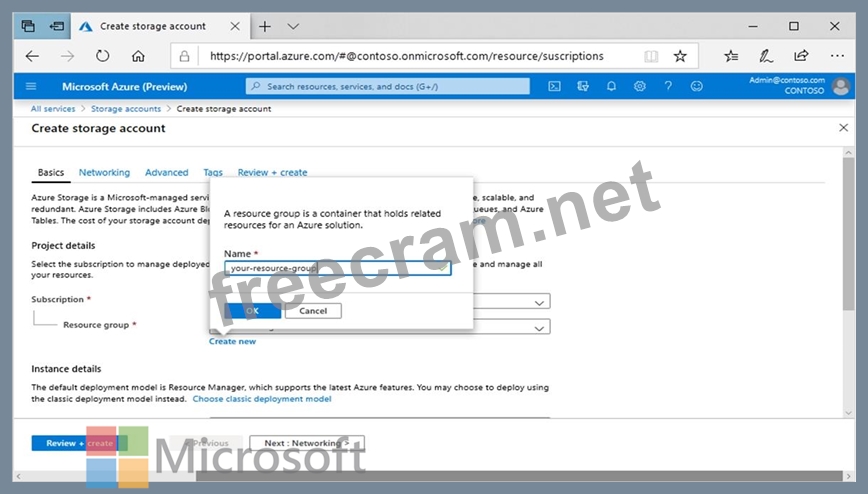Click the 'Instance details' heading
Screen dimensions: 868x494
pyautogui.click(x=66, y=369)
